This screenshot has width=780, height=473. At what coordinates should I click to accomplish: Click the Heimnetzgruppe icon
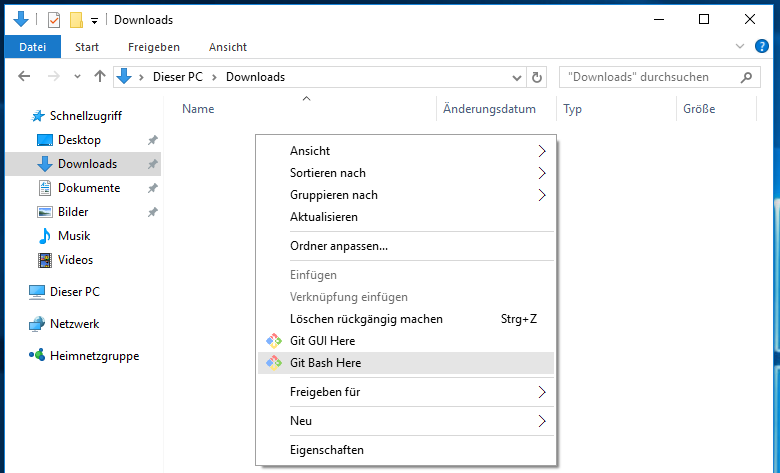point(37,355)
